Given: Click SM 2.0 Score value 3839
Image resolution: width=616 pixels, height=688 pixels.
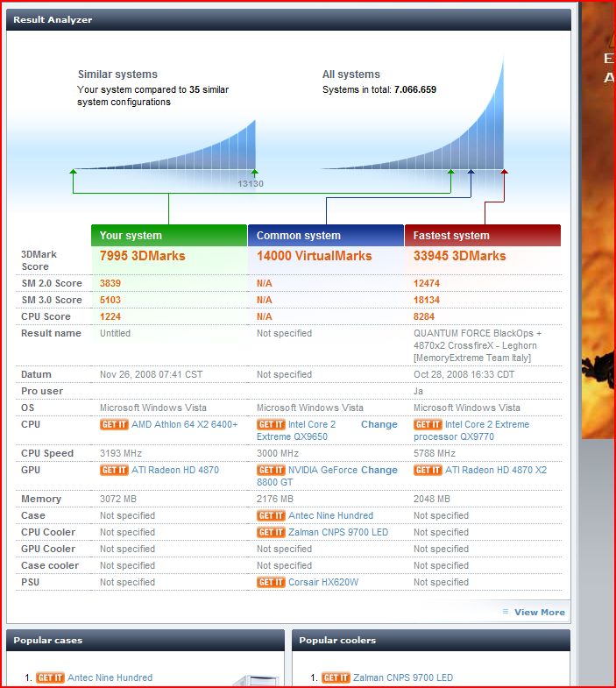Looking at the screenshot, I should (x=110, y=283).
